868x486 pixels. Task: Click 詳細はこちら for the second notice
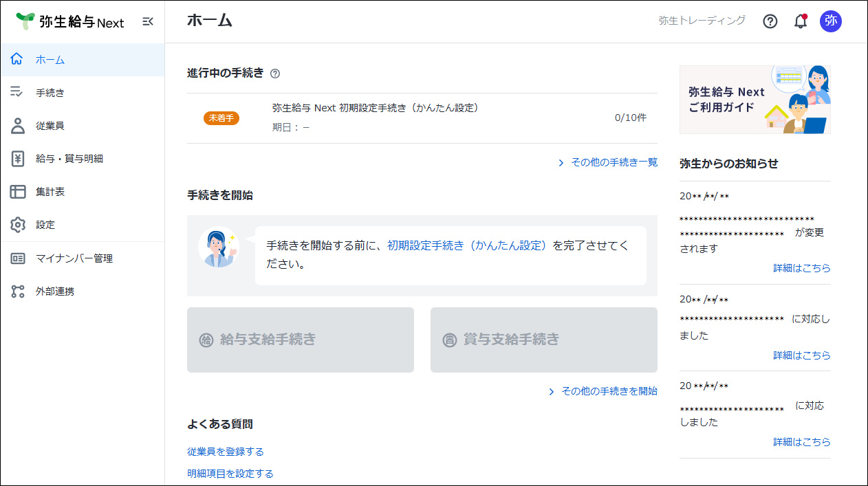(x=802, y=355)
